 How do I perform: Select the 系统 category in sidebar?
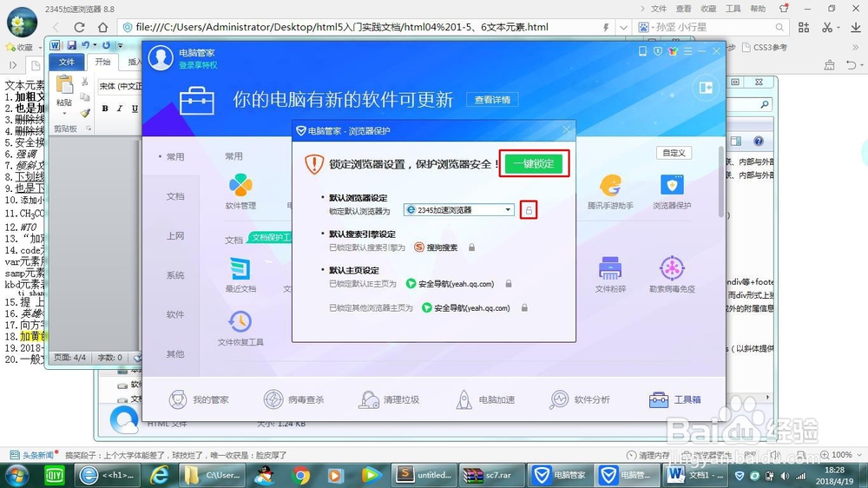click(x=175, y=274)
